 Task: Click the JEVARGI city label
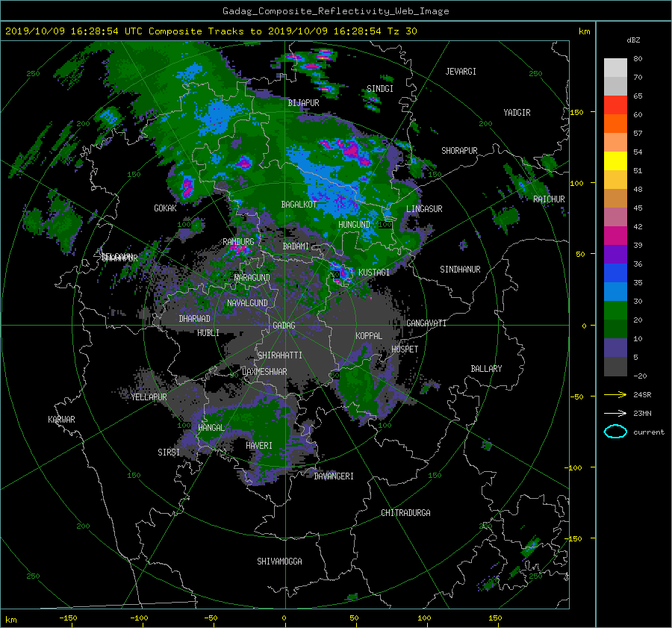tap(461, 72)
